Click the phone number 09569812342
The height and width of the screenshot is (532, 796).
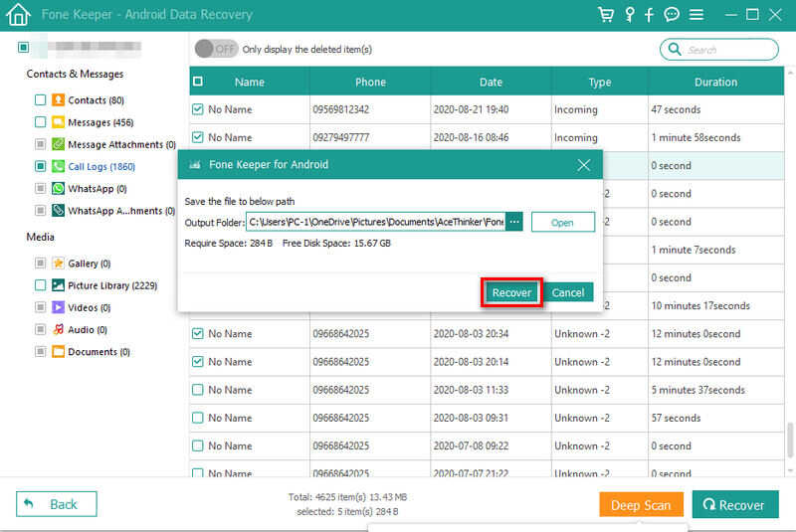[340, 109]
